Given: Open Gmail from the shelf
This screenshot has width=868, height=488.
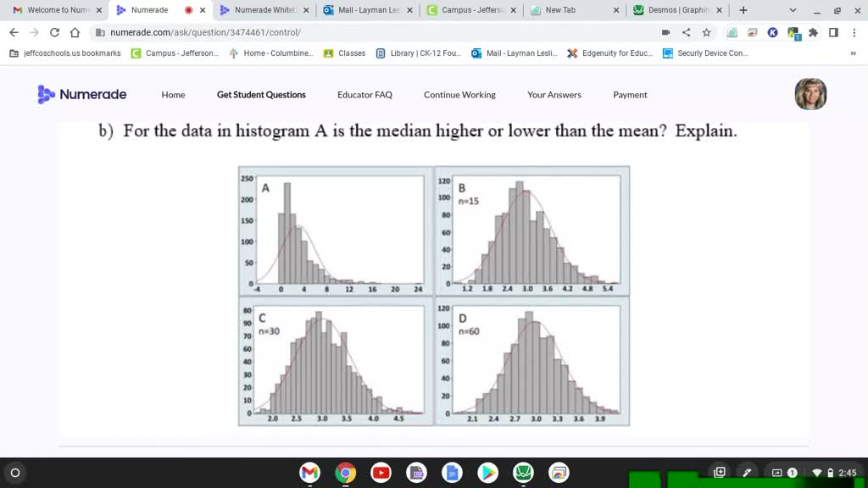Looking at the screenshot, I should click(x=309, y=474).
